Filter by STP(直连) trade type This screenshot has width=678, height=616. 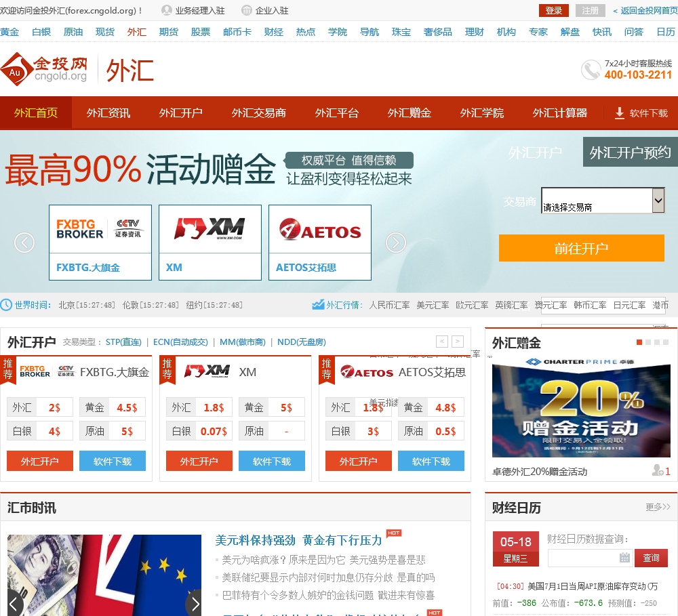[x=123, y=342]
